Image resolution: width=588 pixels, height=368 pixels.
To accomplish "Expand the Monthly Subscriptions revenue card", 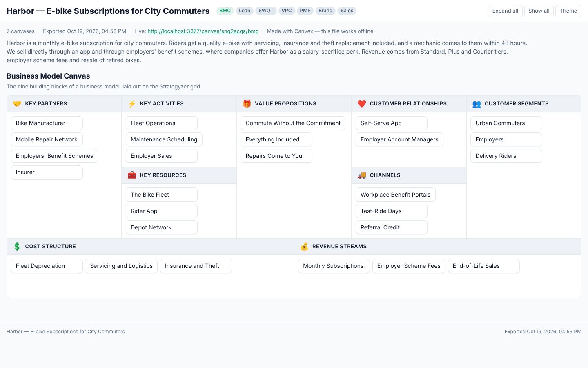I will (334, 266).
